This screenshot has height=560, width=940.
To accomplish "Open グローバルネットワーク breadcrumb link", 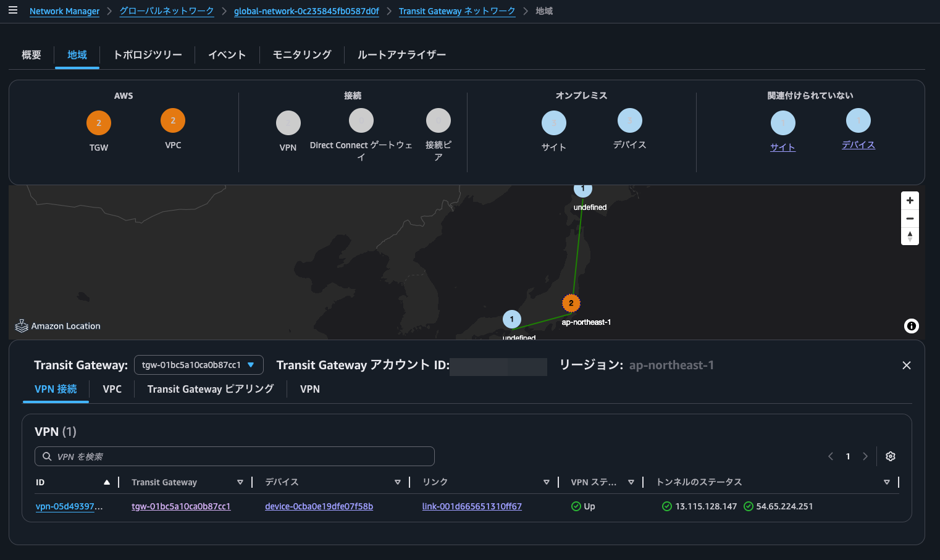I will pyautogui.click(x=167, y=11).
